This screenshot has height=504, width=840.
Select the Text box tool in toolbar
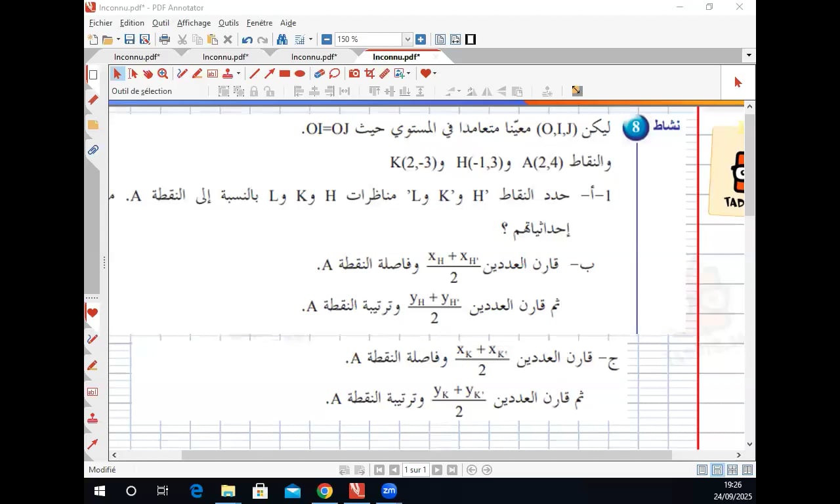click(x=212, y=73)
